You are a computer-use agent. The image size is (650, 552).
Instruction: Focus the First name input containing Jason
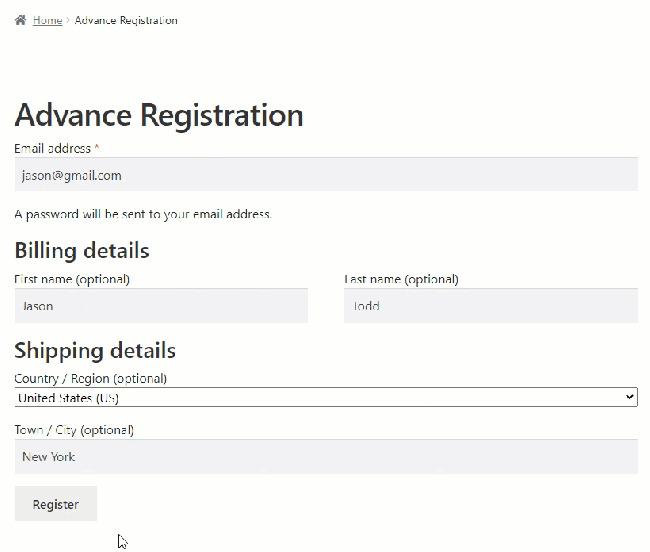(x=161, y=306)
